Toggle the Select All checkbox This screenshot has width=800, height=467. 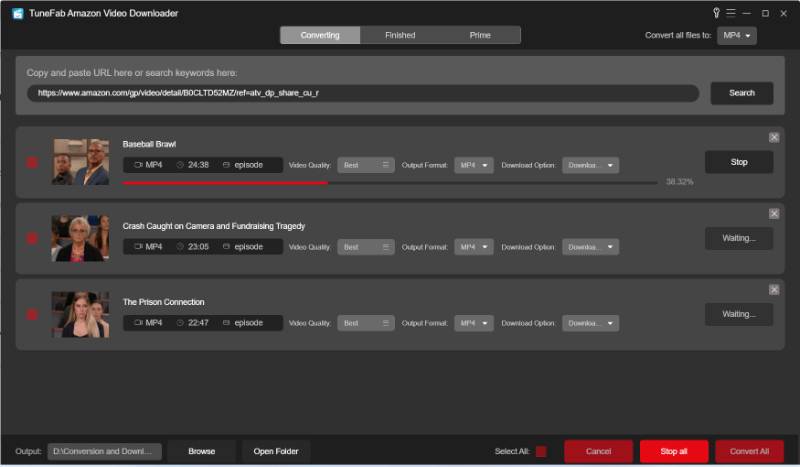pyautogui.click(x=541, y=451)
